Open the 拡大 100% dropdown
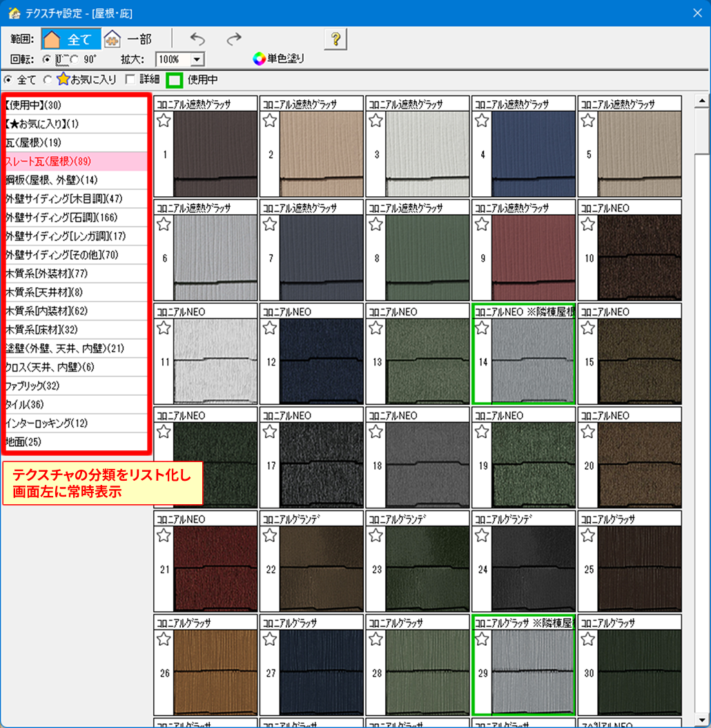The height and width of the screenshot is (728, 711). [x=197, y=59]
